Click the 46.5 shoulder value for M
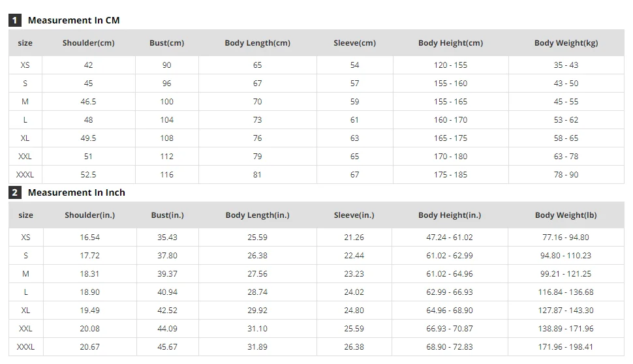 click(88, 102)
